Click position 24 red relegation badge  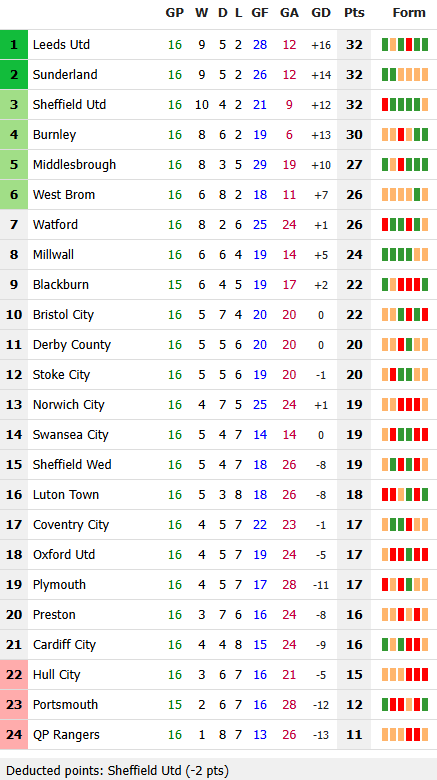pos(14,735)
